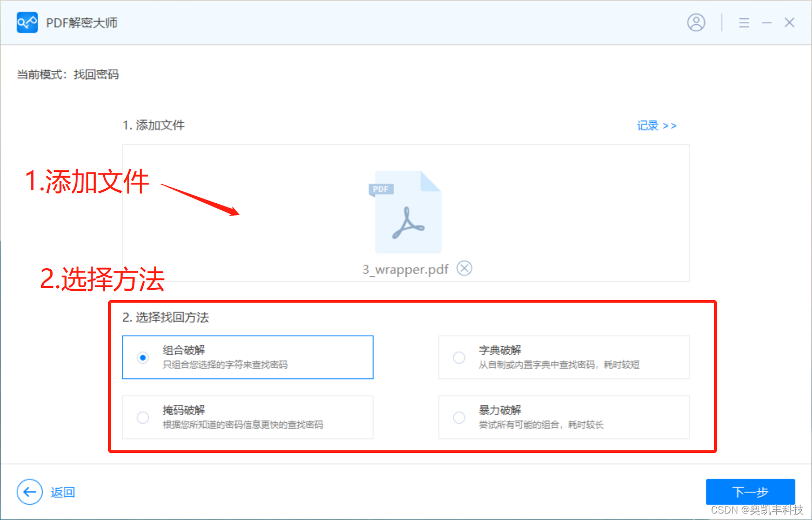
Task: Open the 记录 >> history link
Action: click(x=656, y=125)
